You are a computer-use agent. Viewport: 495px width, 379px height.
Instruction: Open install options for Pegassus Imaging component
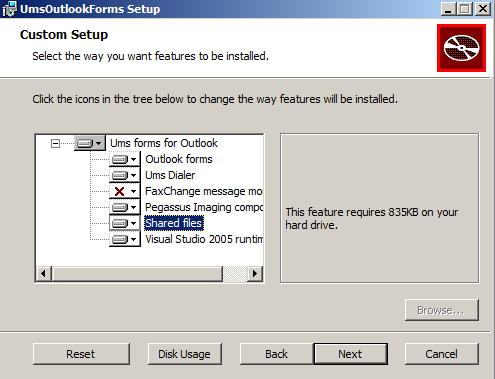point(125,207)
